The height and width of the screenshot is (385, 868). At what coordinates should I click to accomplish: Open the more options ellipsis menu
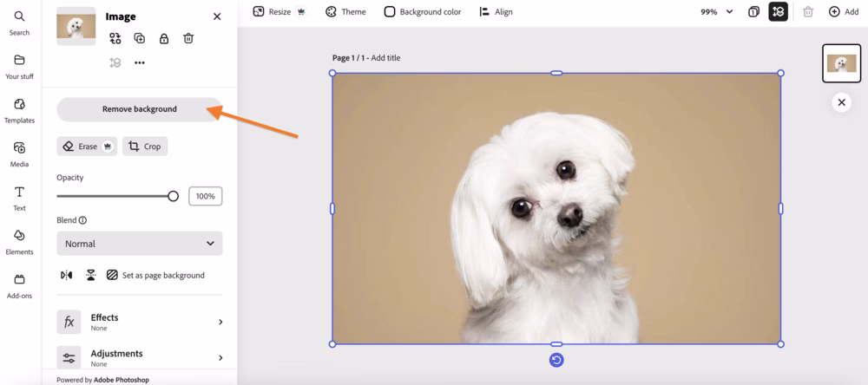pos(140,62)
